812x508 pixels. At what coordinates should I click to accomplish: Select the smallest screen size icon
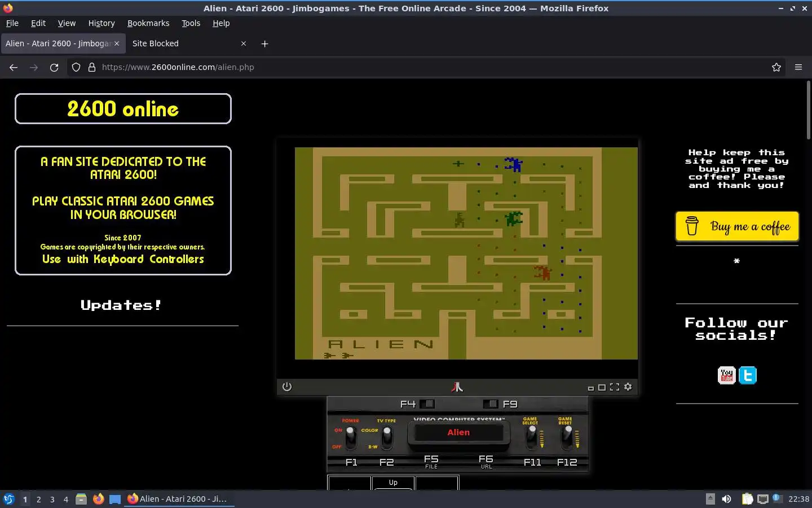pyautogui.click(x=590, y=388)
